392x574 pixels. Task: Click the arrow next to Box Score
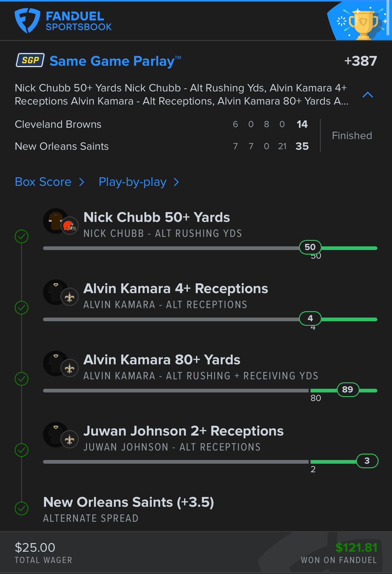82,182
